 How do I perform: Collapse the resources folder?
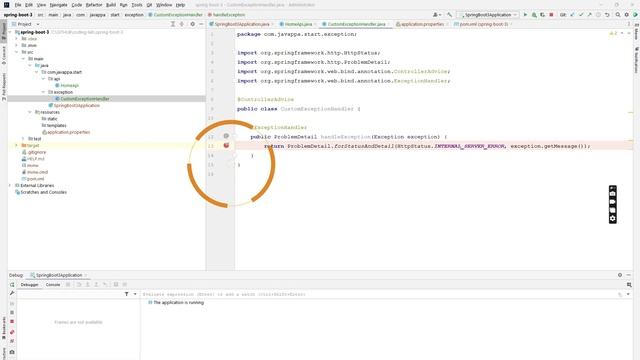[x=30, y=112]
